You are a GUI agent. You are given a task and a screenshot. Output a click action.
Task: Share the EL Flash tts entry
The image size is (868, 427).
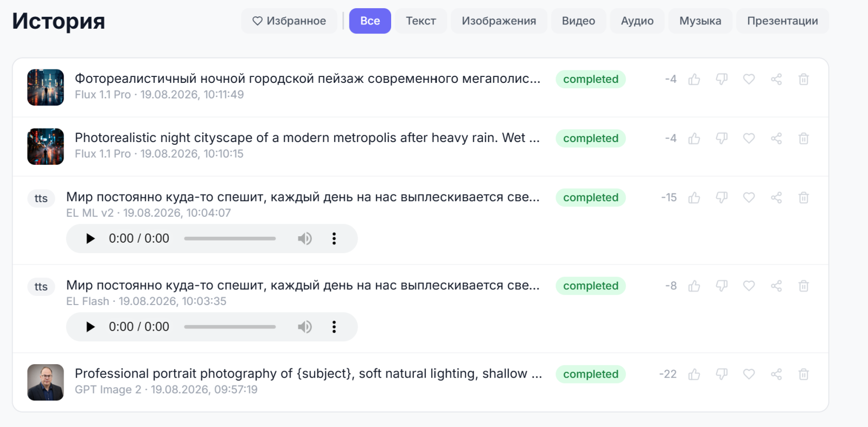[x=776, y=286]
